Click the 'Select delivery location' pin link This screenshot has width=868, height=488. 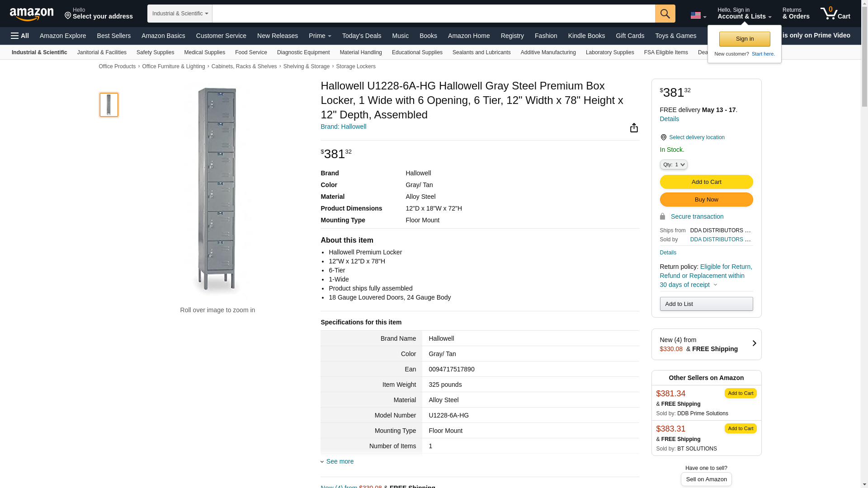tap(696, 137)
